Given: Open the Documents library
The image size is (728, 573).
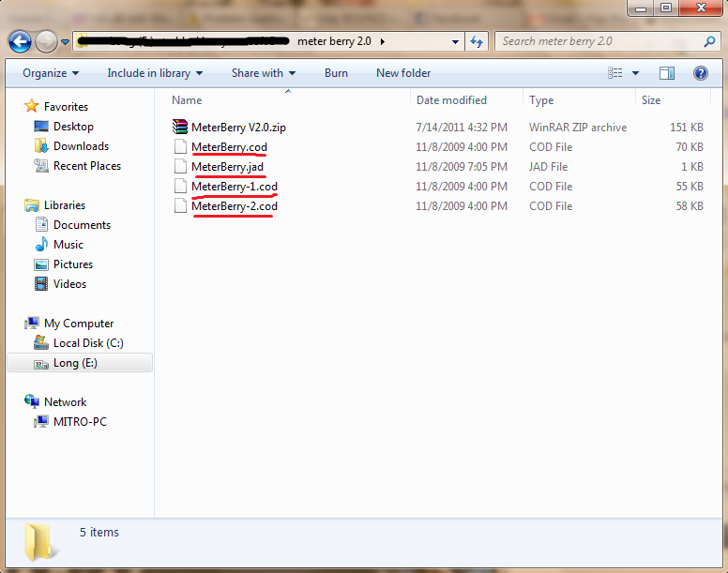Looking at the screenshot, I should 82,225.
